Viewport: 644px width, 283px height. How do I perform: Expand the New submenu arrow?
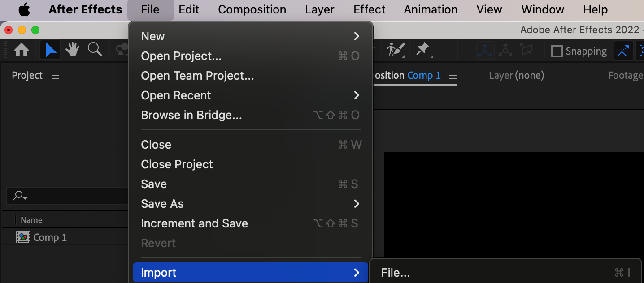click(x=357, y=36)
